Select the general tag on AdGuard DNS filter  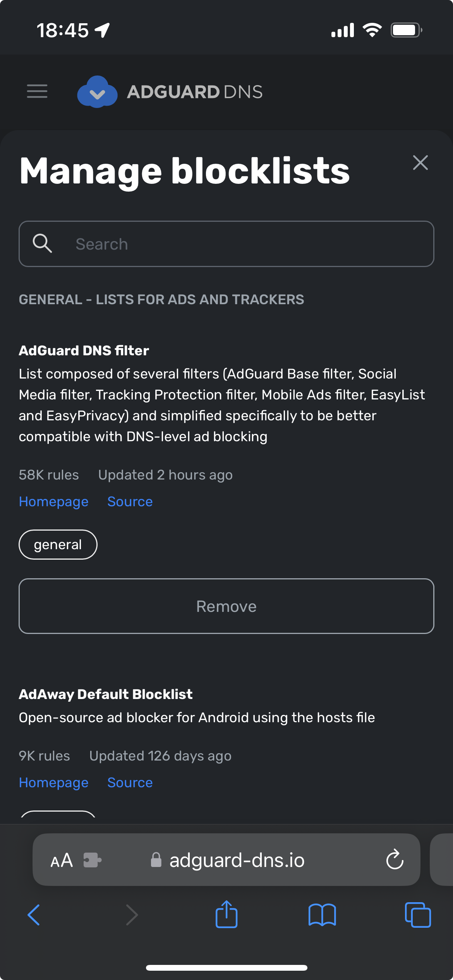point(57,544)
